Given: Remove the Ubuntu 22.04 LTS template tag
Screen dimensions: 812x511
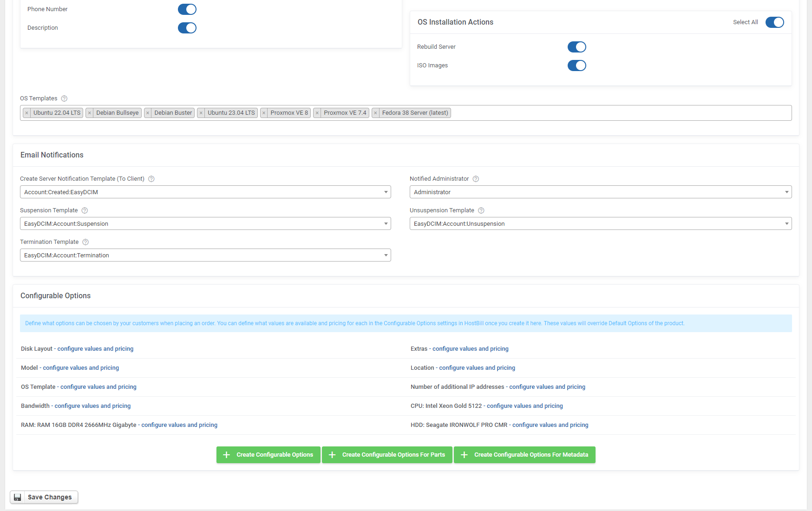Looking at the screenshot, I should (27, 113).
